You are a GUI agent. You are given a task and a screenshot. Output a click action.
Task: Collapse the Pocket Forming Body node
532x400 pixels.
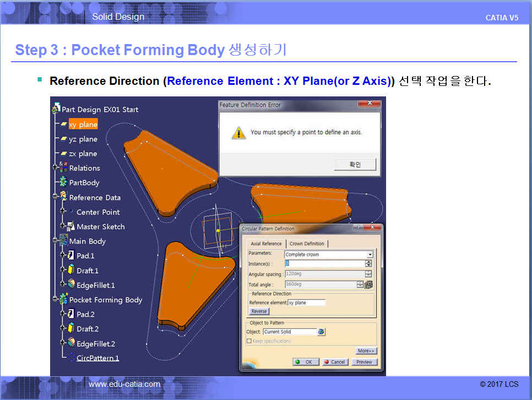55,300
